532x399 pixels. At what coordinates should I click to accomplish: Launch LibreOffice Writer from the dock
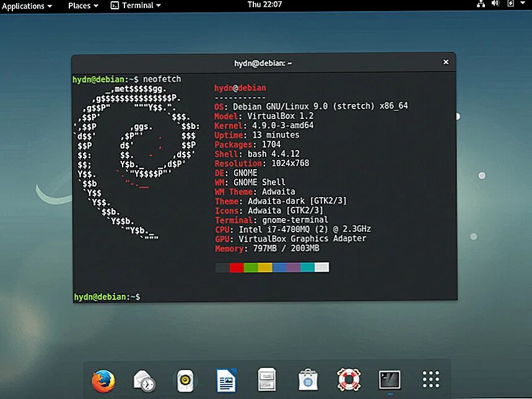point(226,380)
